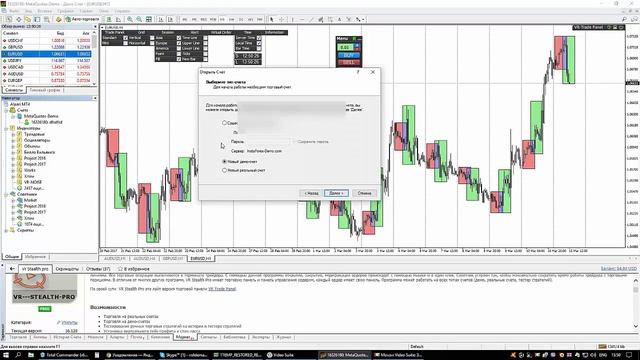Collapse the Счета tree node
The image size is (640, 360).
7,110
